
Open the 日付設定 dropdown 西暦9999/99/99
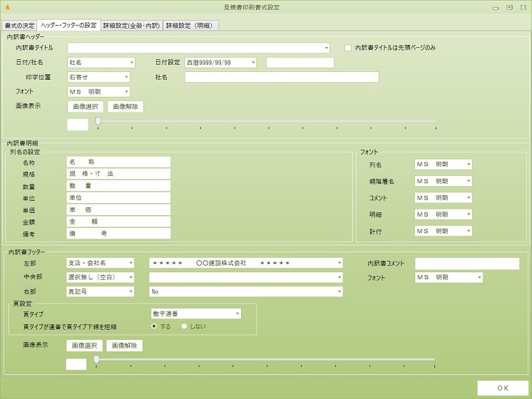coord(220,63)
